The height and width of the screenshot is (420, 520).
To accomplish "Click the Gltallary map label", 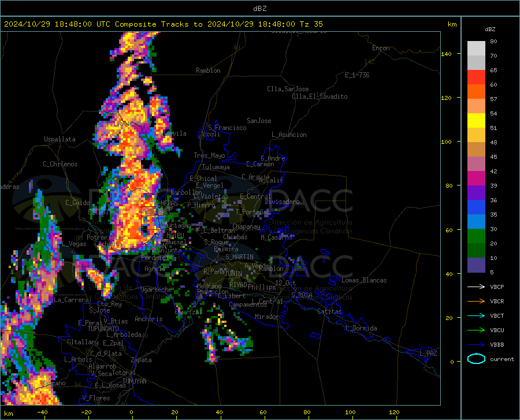I will coord(83,342).
